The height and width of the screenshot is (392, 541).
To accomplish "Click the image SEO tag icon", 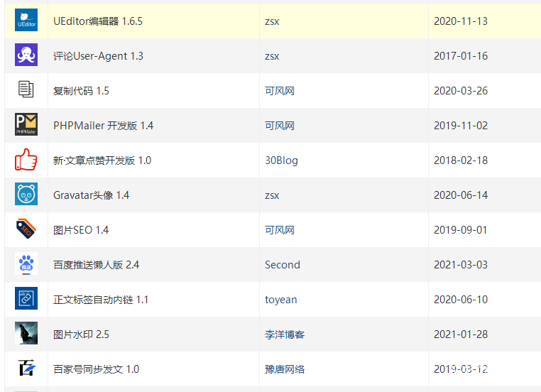I will pos(26,229).
